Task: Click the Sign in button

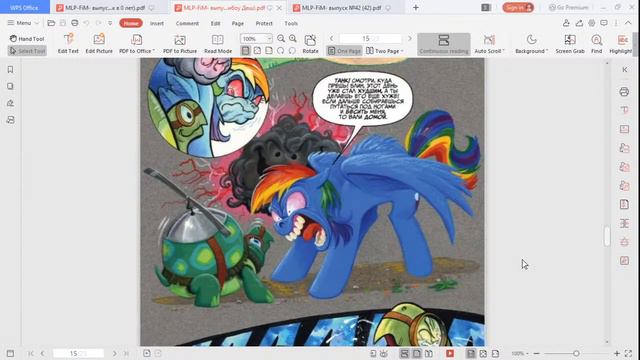Action: pyautogui.click(x=518, y=7)
